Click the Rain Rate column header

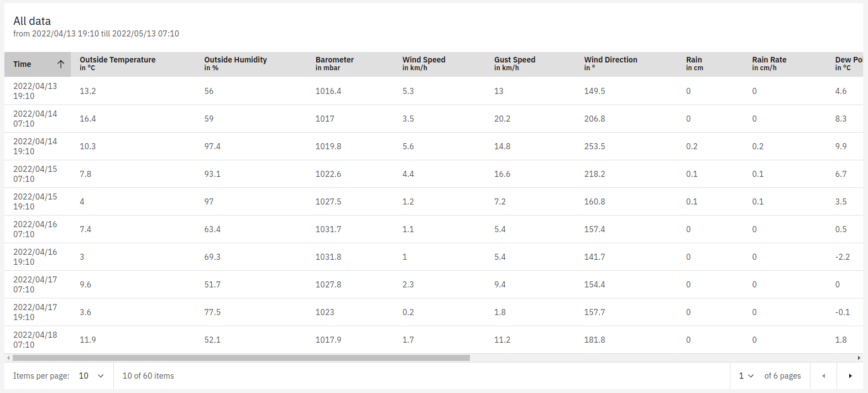[769, 64]
